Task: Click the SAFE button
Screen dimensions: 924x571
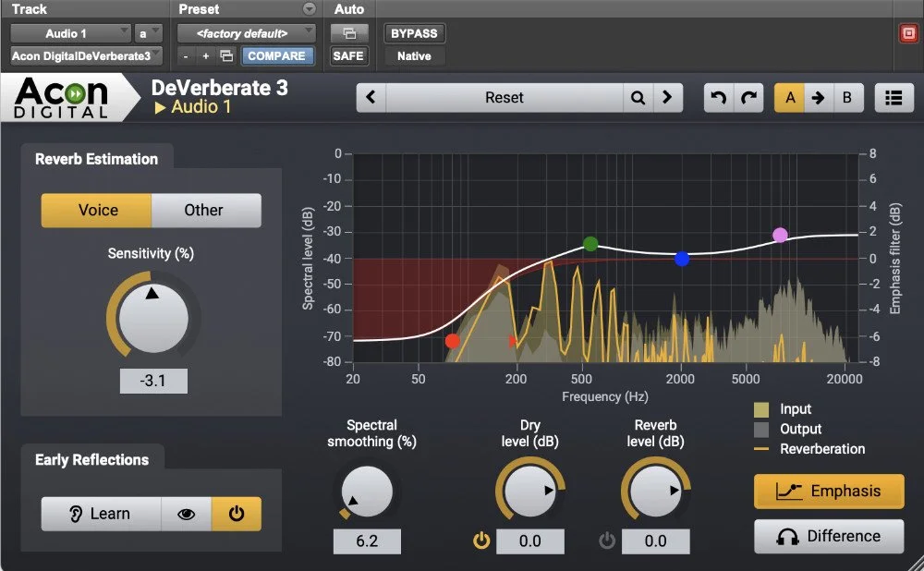Action: 348,56
